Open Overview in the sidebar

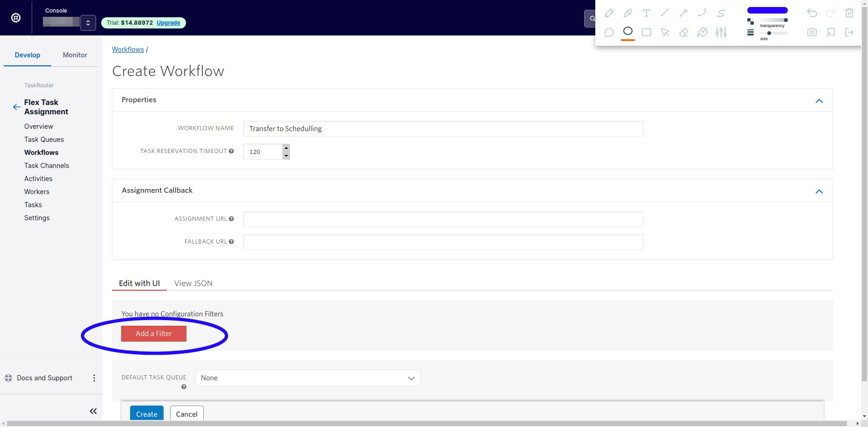coord(39,126)
